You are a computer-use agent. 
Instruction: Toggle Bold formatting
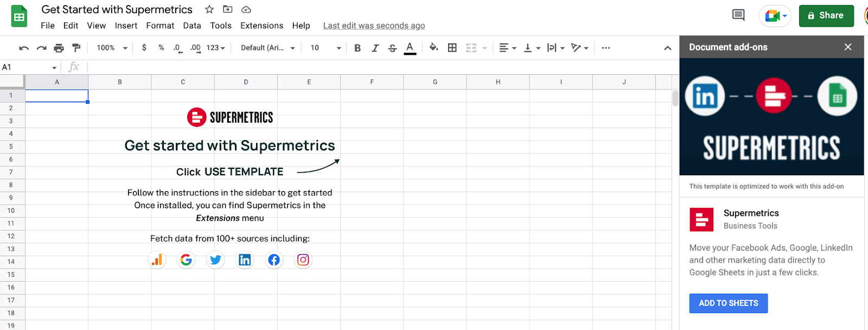click(x=358, y=48)
